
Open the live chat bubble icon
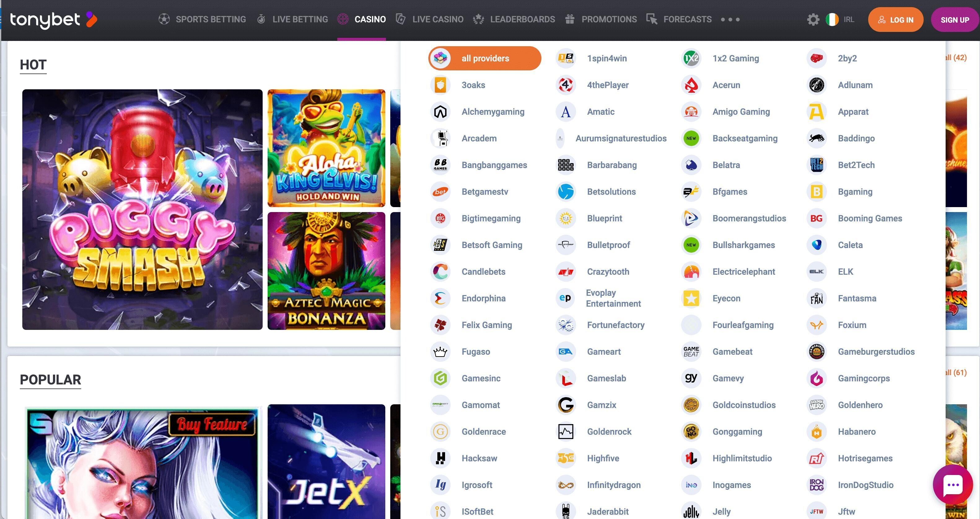coord(953,484)
